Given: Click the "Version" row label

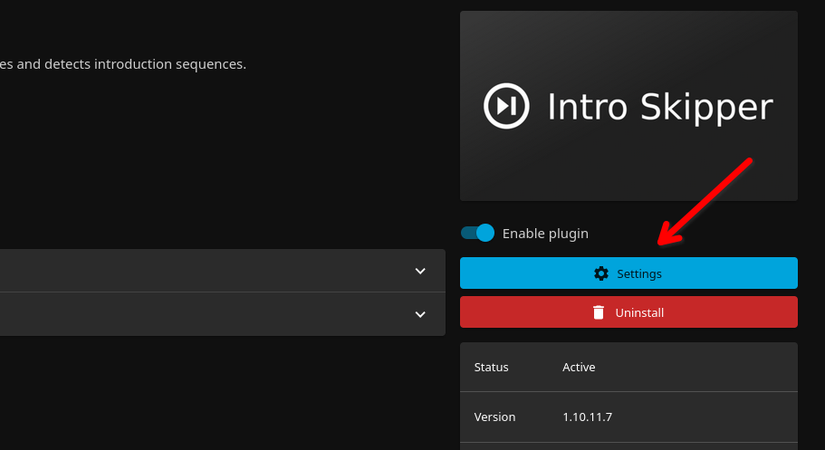Looking at the screenshot, I should point(495,416).
